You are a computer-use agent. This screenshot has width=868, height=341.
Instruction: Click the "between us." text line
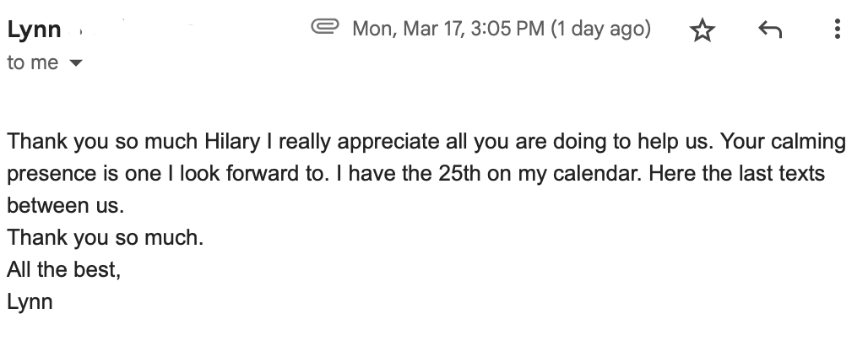(69, 206)
